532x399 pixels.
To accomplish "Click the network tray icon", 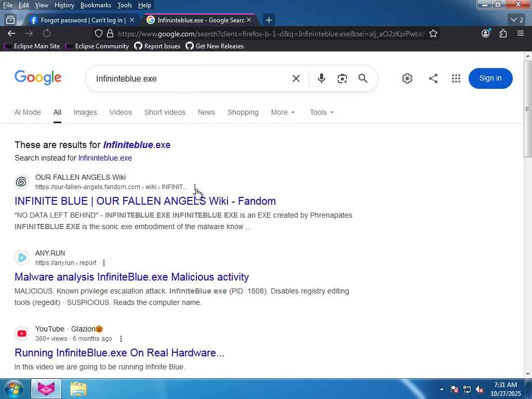I will pos(467,390).
